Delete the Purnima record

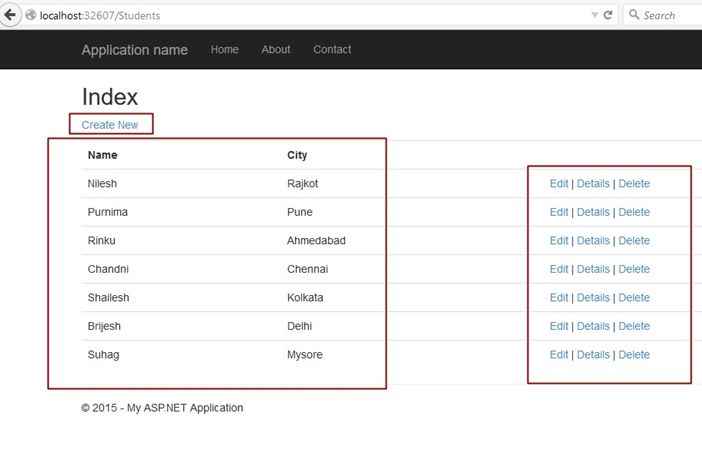634,212
